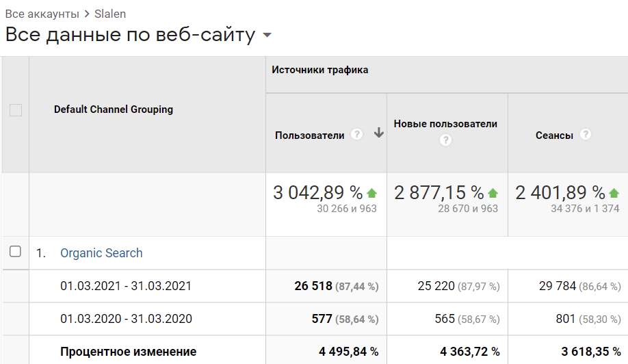Select the 4 495,84 % change value
The height and width of the screenshot is (364, 628).
tap(348, 352)
